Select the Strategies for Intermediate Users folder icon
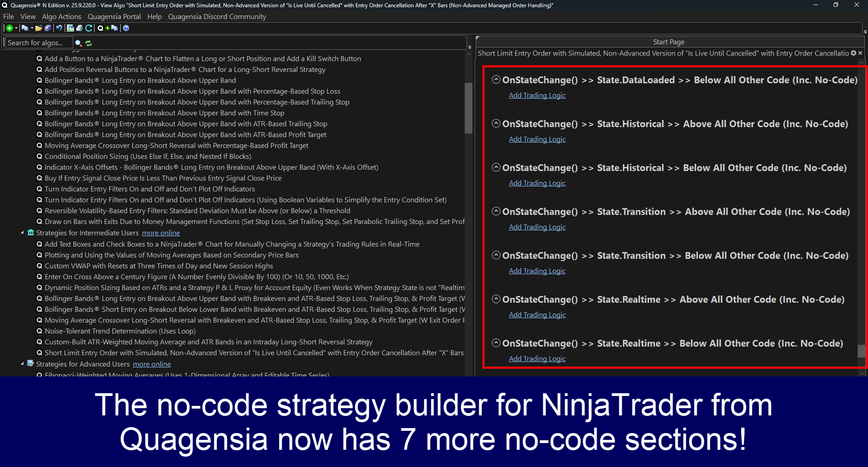Image resolution: width=868 pixels, height=467 pixels. coord(31,232)
